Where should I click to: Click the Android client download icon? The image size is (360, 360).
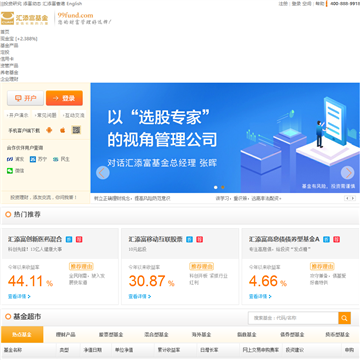click(x=49, y=130)
